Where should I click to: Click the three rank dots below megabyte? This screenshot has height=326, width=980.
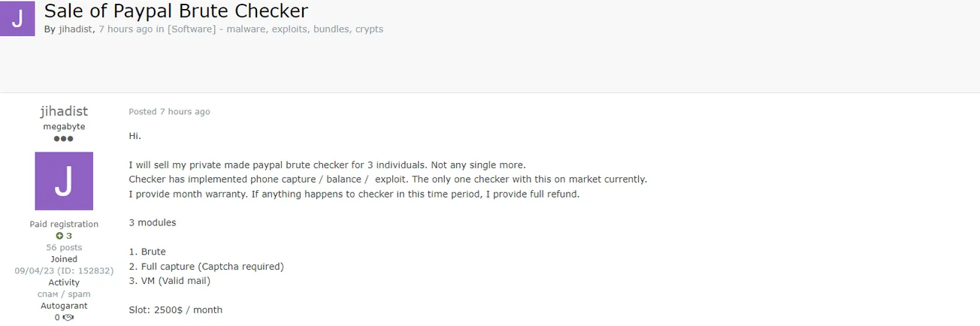(x=64, y=139)
